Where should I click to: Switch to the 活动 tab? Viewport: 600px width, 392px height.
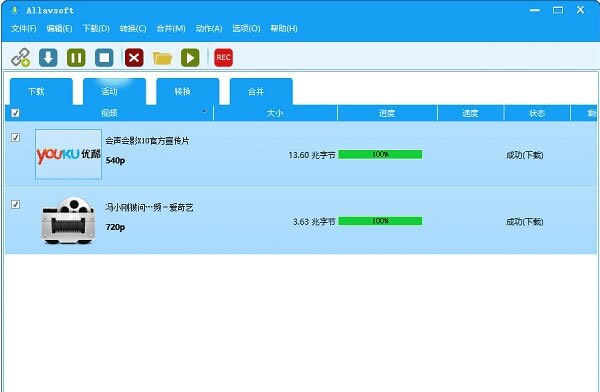click(x=114, y=91)
